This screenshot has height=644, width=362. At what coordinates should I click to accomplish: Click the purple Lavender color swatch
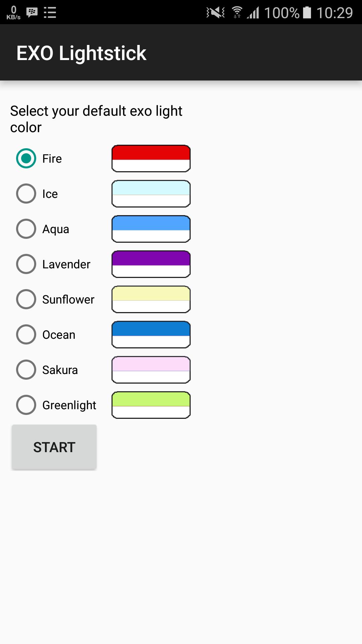coord(151,264)
